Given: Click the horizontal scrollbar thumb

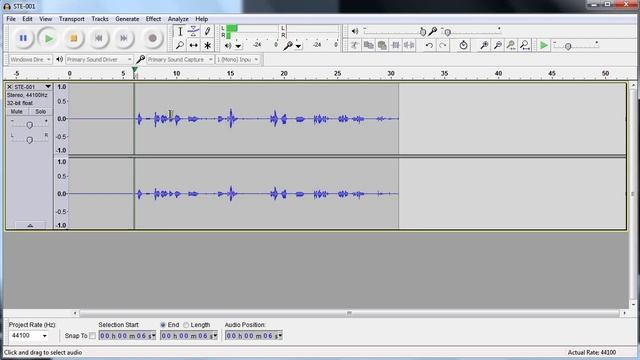Looking at the screenshot, I should (x=349, y=313).
